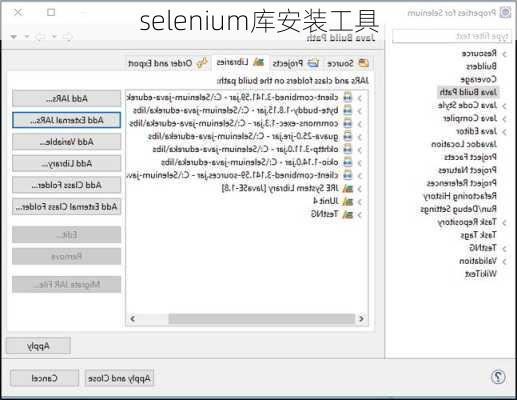
Task: Select WikiText in the properties tree
Action: click(481, 274)
